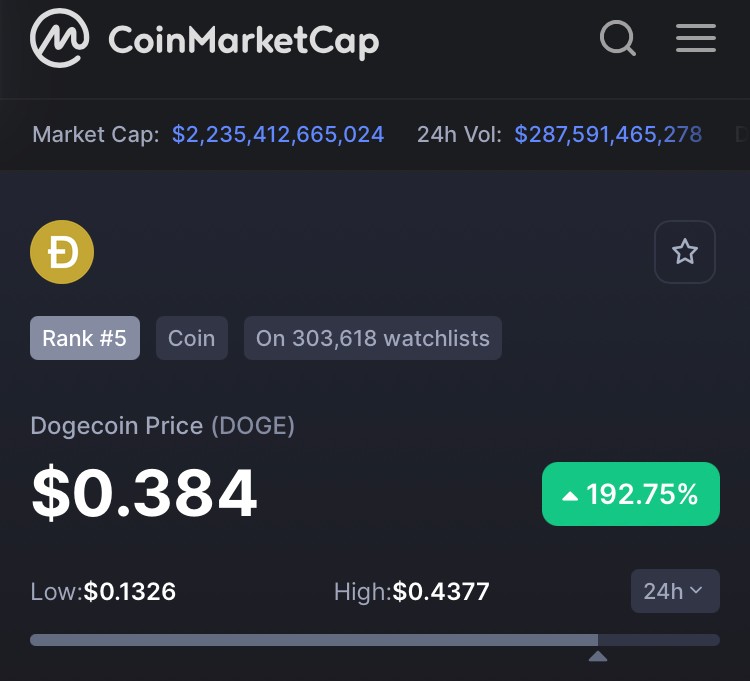The image size is (750, 681).
Task: Click the CoinMarketCap circular logo icon
Action: [59, 38]
